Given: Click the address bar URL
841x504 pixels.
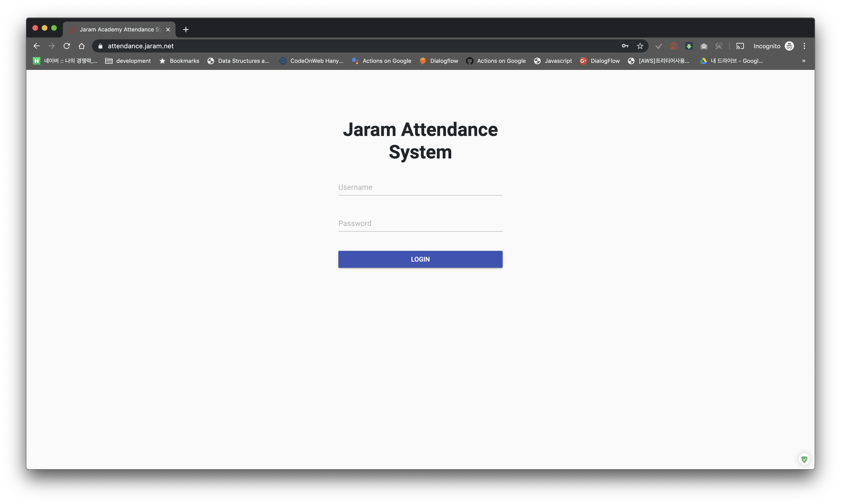Looking at the screenshot, I should [x=140, y=46].
